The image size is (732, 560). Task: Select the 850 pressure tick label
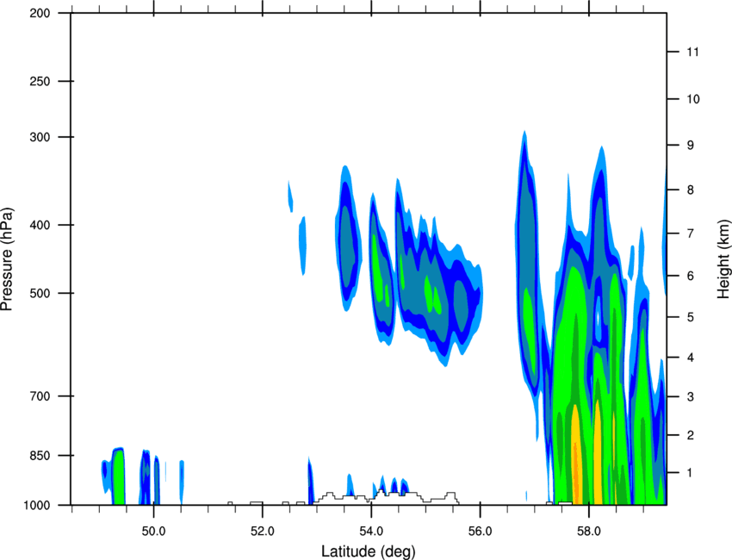(40, 456)
